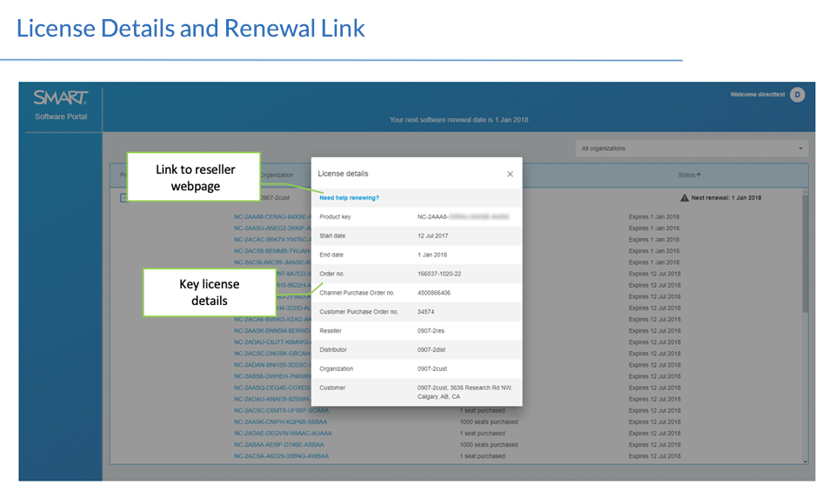Viewport: 835px width, 504px height.
Task: Open license key NC-2ADAE-DEGVW-WIAAC-AUAAA
Action: coord(283,434)
